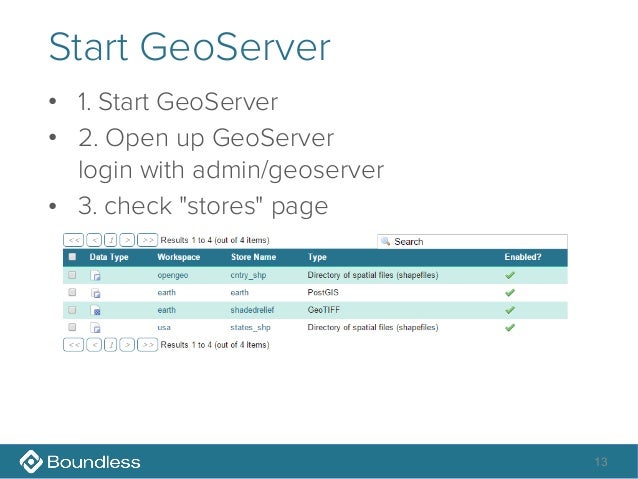This screenshot has height=479, width=638.
Task: Click the PostGIS earth store data type icon
Action: click(96, 293)
